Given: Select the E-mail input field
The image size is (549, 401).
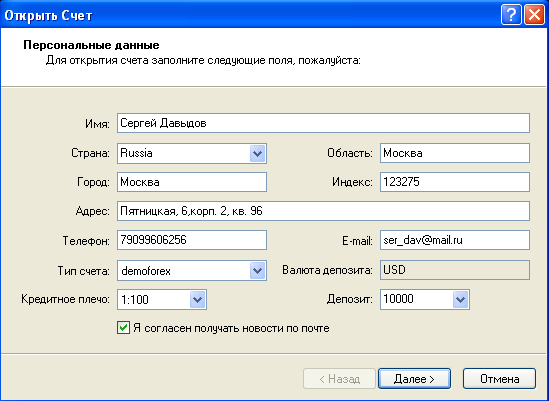Looking at the screenshot, I should pos(455,240).
